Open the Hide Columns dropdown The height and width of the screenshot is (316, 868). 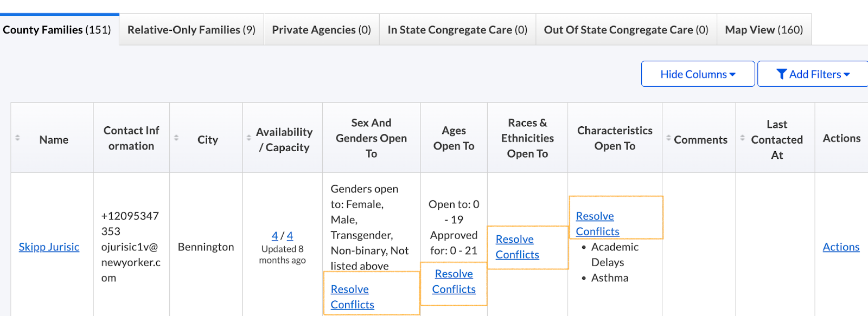tap(698, 74)
